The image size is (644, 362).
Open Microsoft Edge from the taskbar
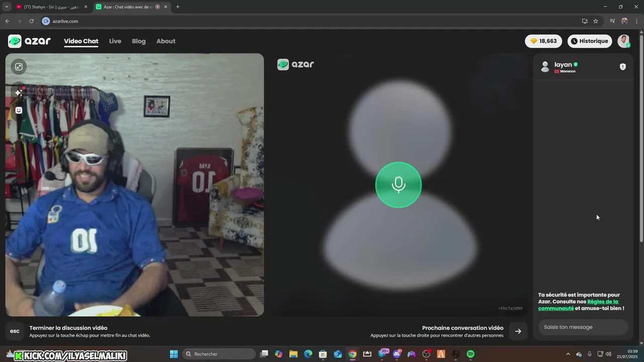[x=308, y=354]
